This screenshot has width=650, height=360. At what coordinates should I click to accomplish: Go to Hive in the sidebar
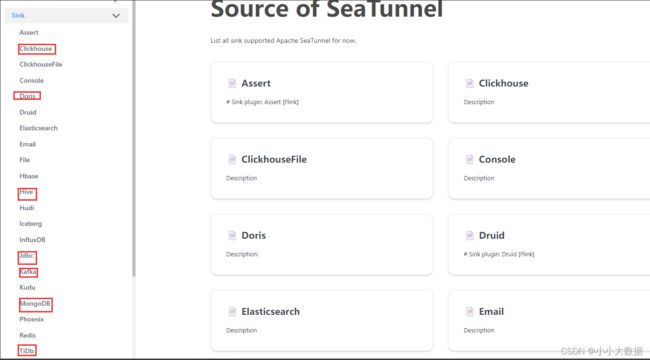click(26, 192)
